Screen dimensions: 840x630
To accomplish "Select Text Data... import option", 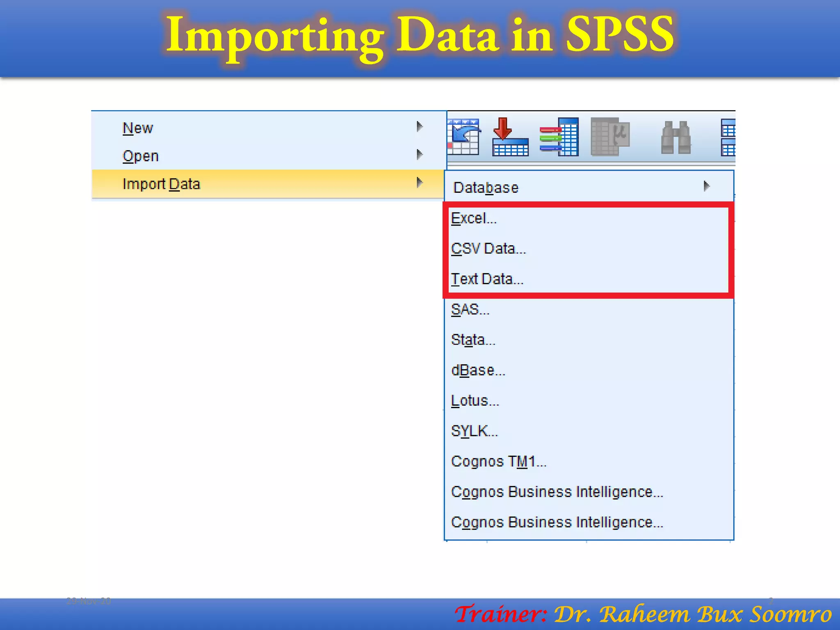I will [x=487, y=279].
